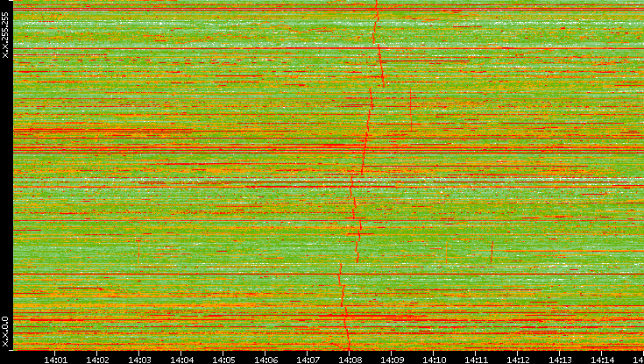The height and width of the screenshot is (364, 644).
Task: Click the x.x.255.255 address axis label
Action: (5, 35)
